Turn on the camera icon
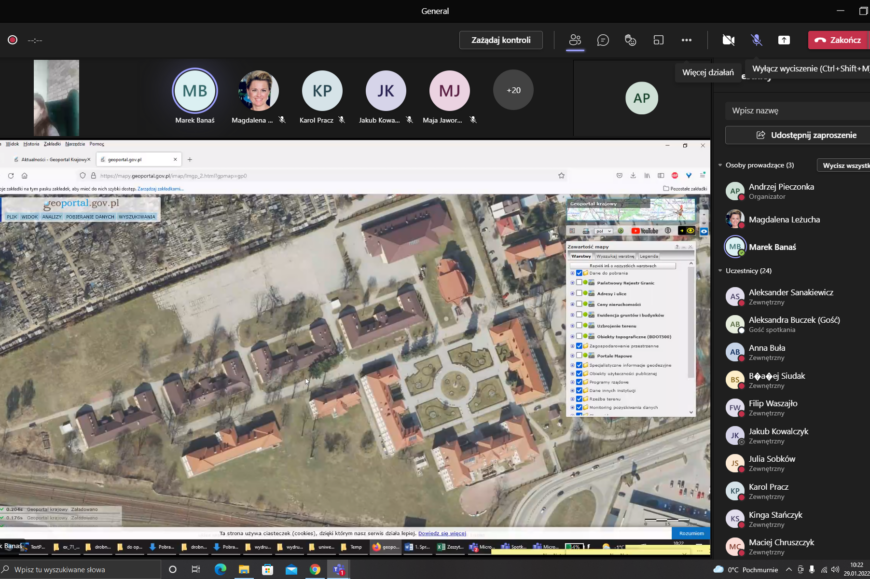The width and height of the screenshot is (870, 579). (729, 40)
